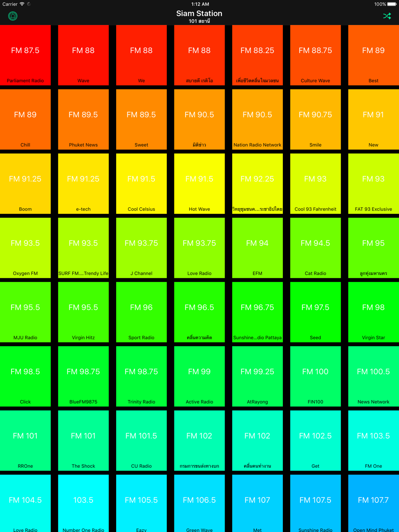Open Phuket News on FM 89.5
Screen dimensions: 399x532
83,119
